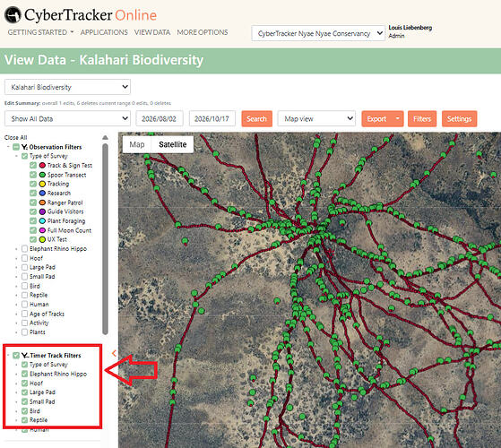Click the start date field 2026/08/02
The height and width of the screenshot is (448, 501).
click(160, 119)
